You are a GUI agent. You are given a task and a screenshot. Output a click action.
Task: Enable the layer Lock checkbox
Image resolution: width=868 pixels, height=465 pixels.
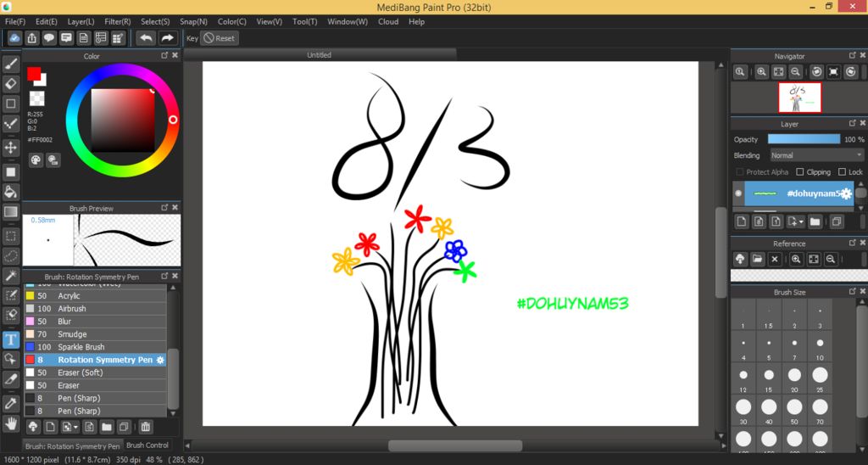(x=842, y=171)
